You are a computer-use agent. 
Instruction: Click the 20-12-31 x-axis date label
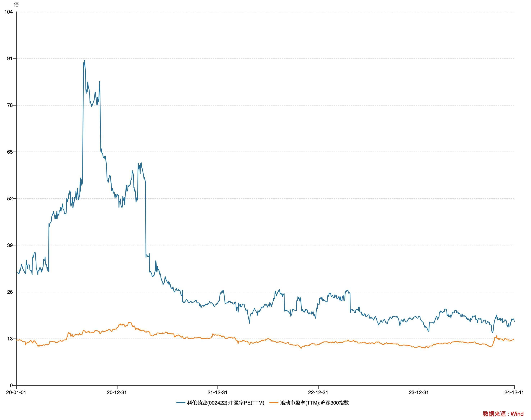(x=117, y=393)
